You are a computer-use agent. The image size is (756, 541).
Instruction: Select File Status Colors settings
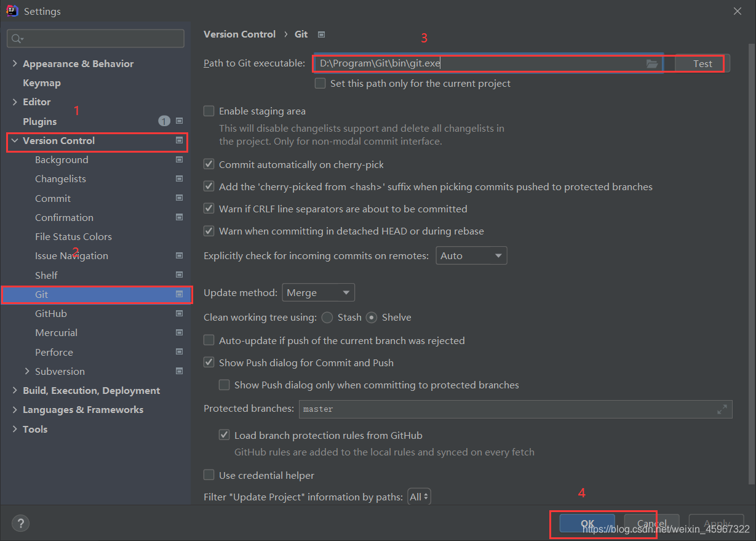point(73,236)
